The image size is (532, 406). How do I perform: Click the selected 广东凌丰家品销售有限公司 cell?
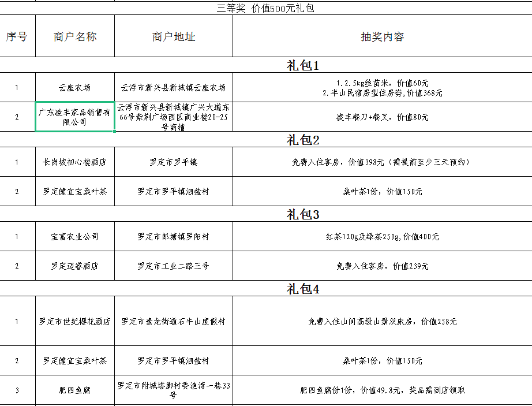click(x=75, y=117)
